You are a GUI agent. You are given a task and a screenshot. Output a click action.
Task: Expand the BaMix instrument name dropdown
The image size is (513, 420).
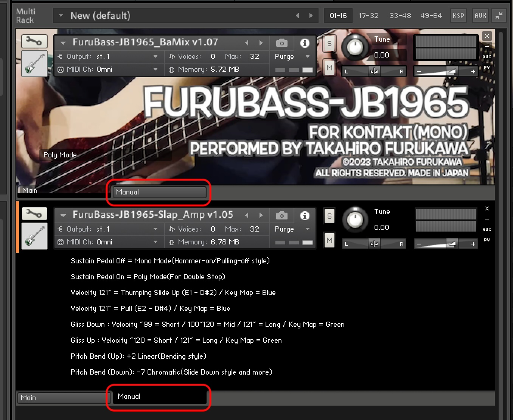click(63, 43)
